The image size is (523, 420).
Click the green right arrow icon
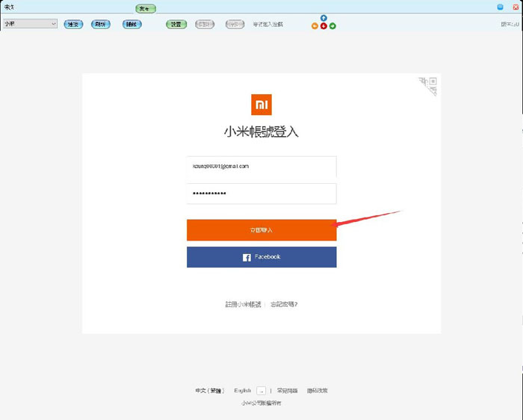[x=332, y=26]
